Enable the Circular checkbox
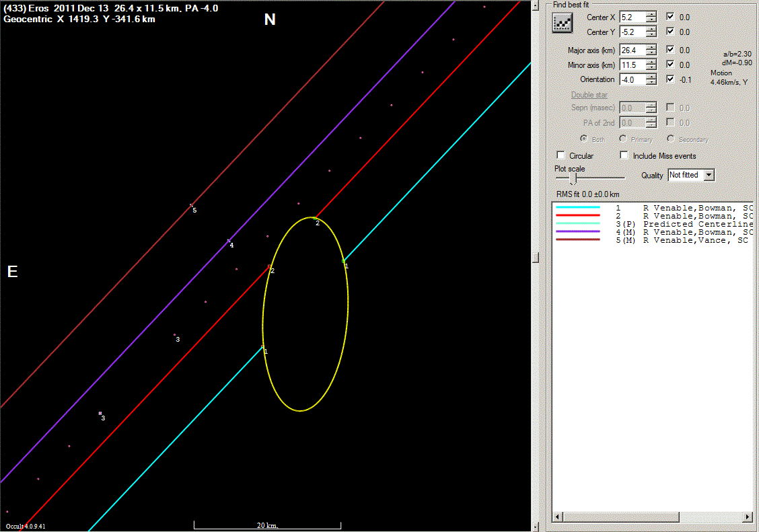Screen dimensions: 759x532 561,155
